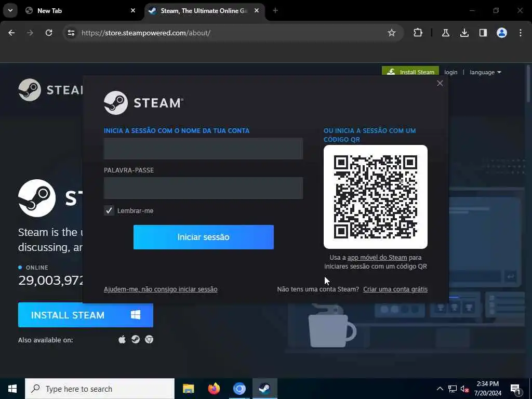This screenshot has width=532, height=399.
Task: Select the Steam Deck availability icon
Action: (x=136, y=339)
